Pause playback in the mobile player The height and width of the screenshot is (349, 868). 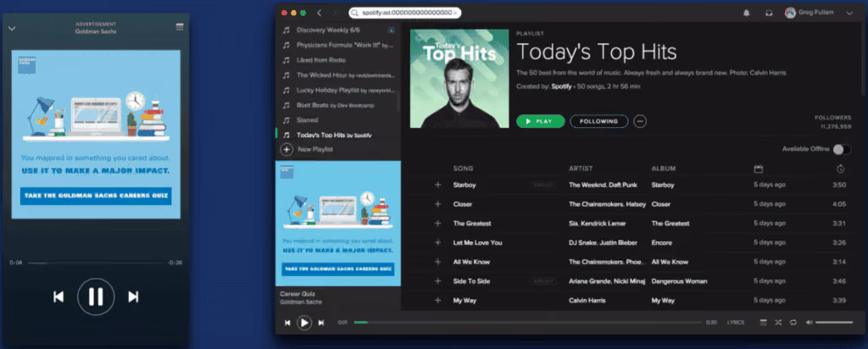pyautogui.click(x=96, y=297)
